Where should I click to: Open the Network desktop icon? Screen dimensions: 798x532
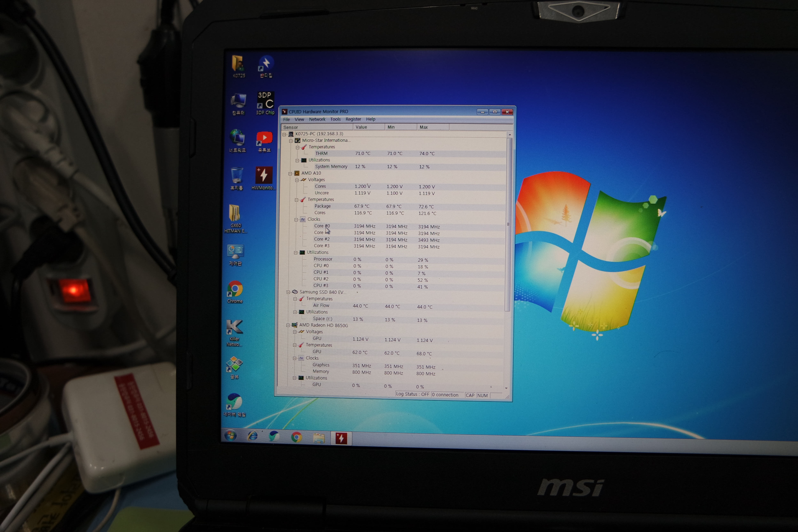237,141
